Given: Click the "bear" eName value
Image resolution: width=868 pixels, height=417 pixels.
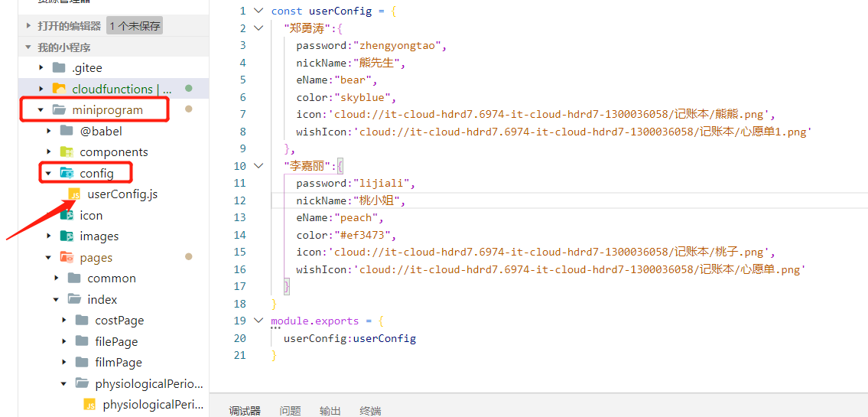Looking at the screenshot, I should pyautogui.click(x=352, y=80).
